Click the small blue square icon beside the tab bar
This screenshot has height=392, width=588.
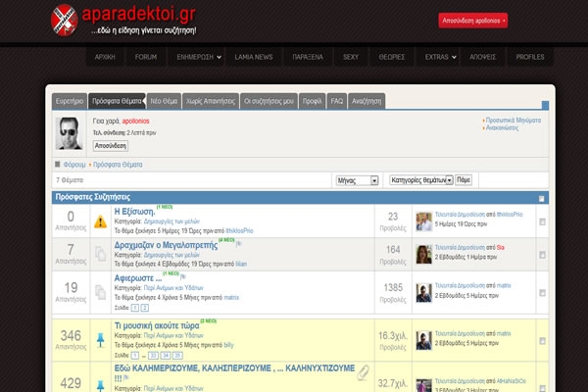point(545,105)
